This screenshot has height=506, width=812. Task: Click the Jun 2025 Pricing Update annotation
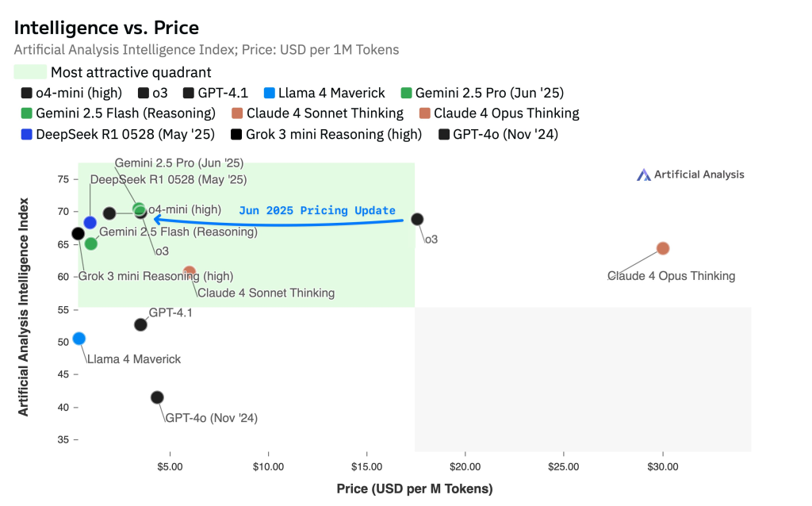coord(317,211)
